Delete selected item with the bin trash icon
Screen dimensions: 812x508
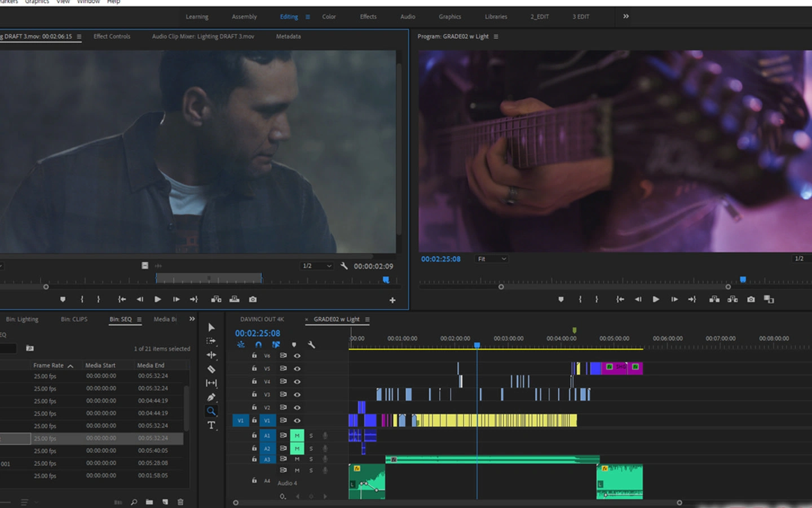click(x=180, y=502)
